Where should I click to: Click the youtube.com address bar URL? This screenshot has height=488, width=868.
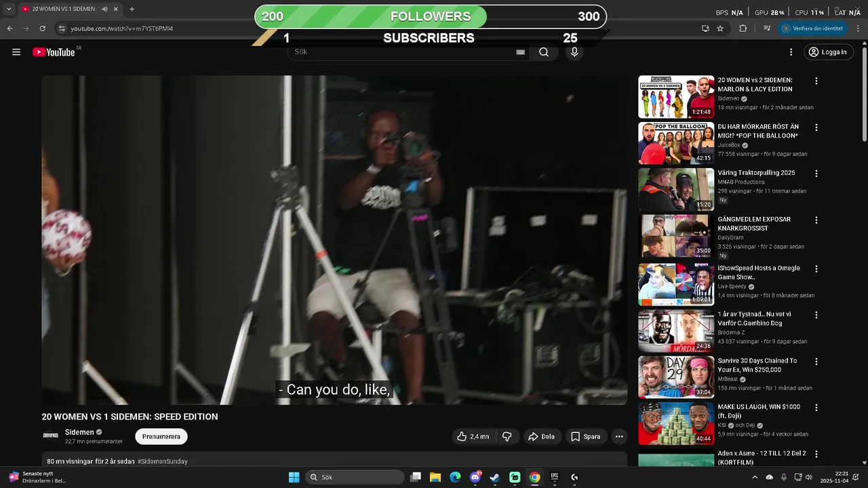coord(122,28)
